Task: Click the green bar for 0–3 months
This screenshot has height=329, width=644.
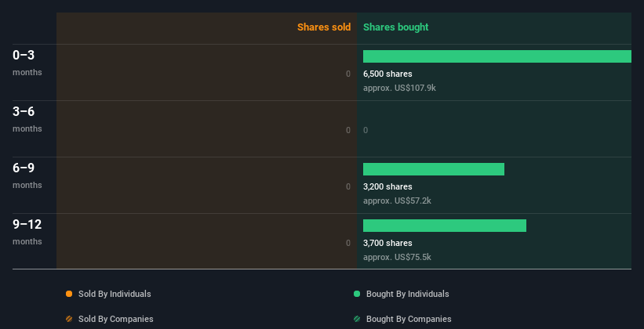Action: tap(497, 56)
